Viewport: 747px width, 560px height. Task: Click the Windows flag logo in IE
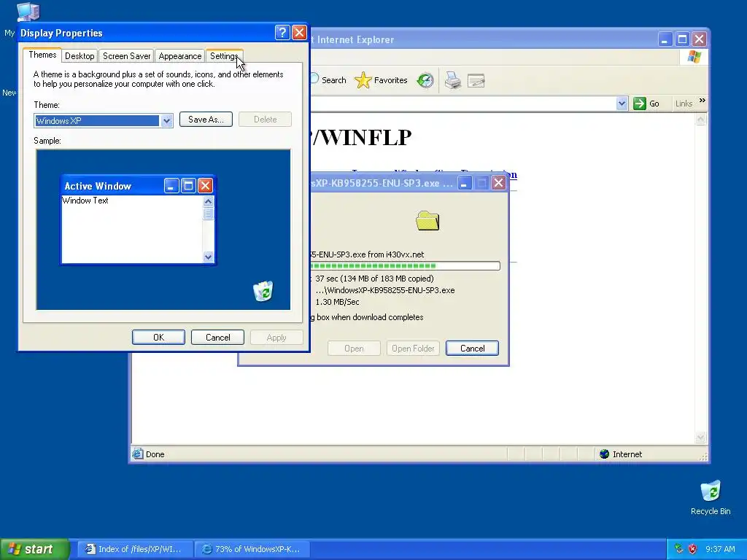tap(694, 57)
